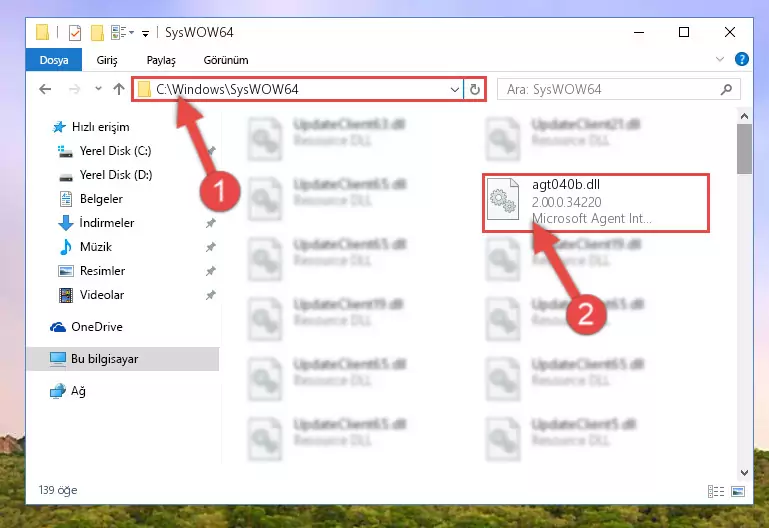Screen dimensions: 769x528
Task: Click the New Folder quick access icon
Action: pos(97,33)
